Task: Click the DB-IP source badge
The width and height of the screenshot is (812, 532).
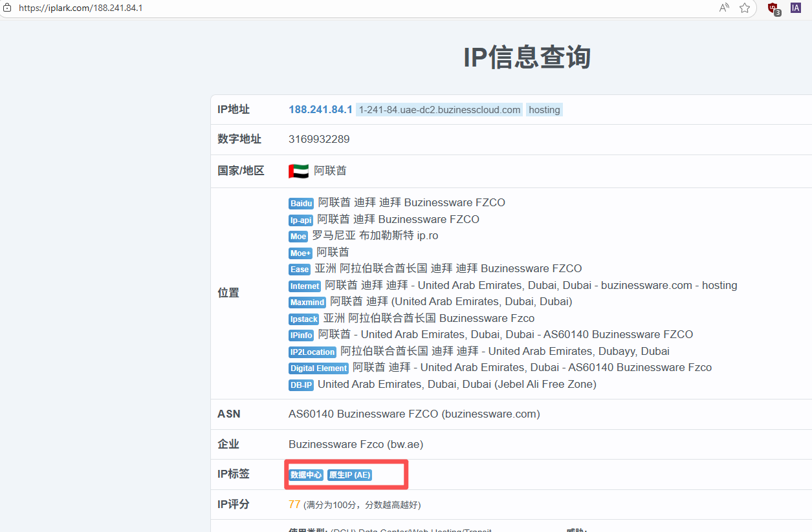Action: tap(301, 385)
